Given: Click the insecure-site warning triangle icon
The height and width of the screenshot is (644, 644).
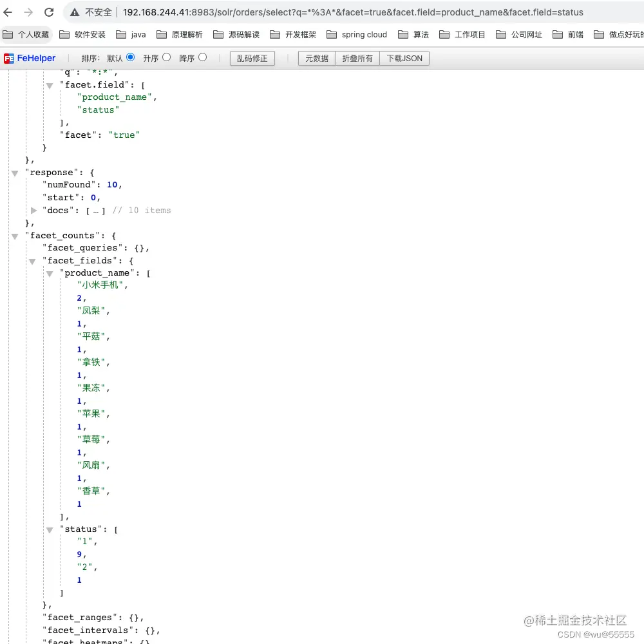Looking at the screenshot, I should click(x=75, y=12).
